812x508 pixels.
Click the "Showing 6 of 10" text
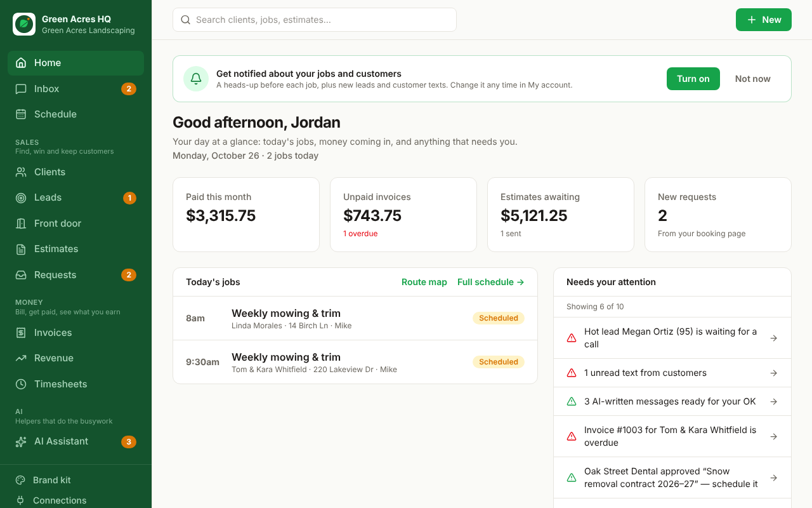coord(595,307)
